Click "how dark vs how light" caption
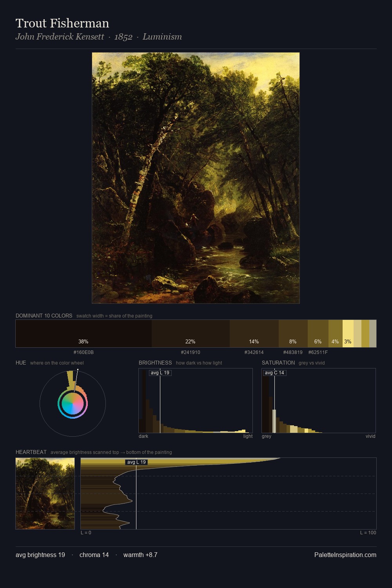The height and width of the screenshot is (588, 392). (199, 363)
